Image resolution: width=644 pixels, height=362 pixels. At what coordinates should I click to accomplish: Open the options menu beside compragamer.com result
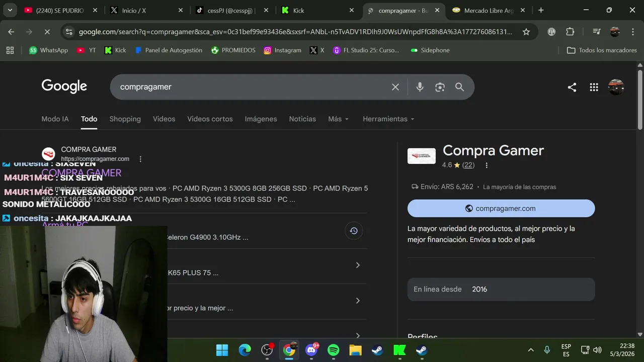point(140,159)
